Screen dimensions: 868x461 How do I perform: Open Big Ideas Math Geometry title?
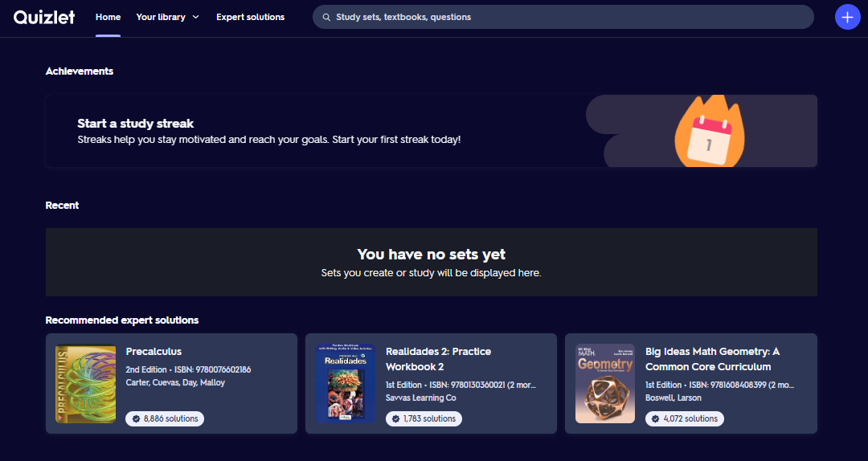point(712,359)
